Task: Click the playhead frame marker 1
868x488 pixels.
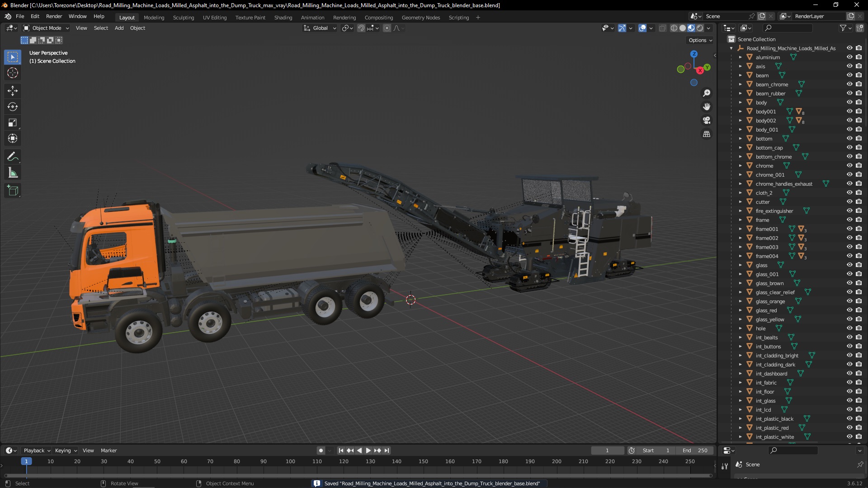Action: point(26,461)
